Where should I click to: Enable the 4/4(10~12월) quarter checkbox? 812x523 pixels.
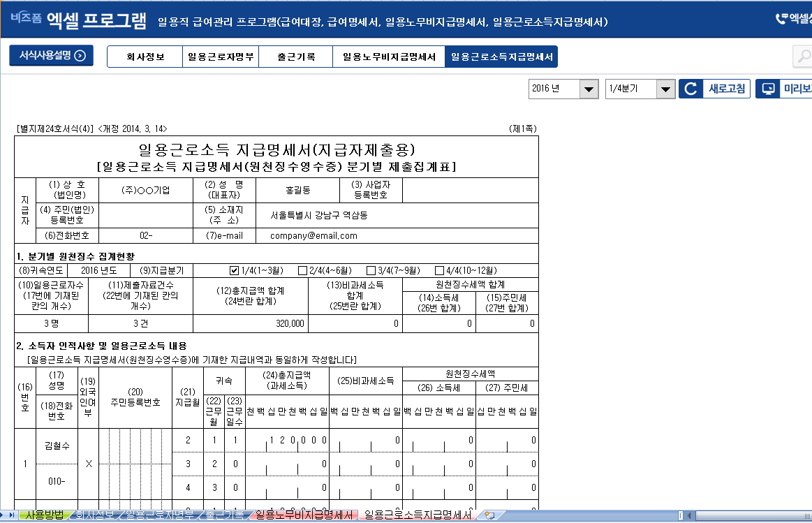[x=439, y=271]
